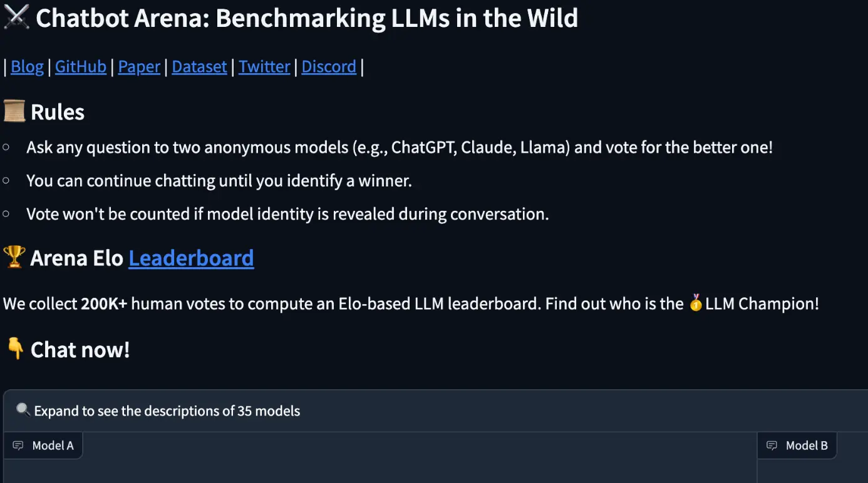Click the crossed swords icon in title
Screen dimensions: 868x483
point(16,18)
